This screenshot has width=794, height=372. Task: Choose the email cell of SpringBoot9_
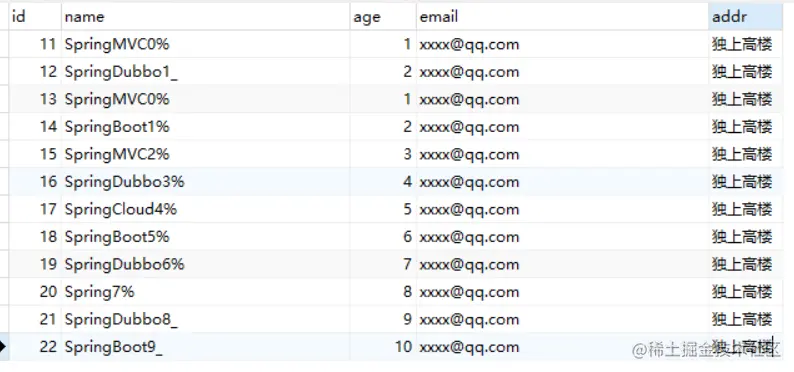(563, 347)
